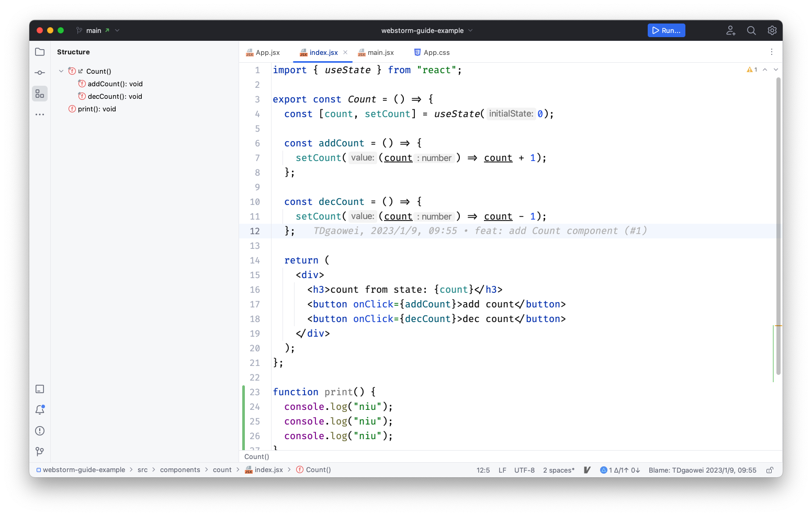Viewport: 812px width, 516px height.
Task: Collapse the Count() tree node
Action: point(61,71)
